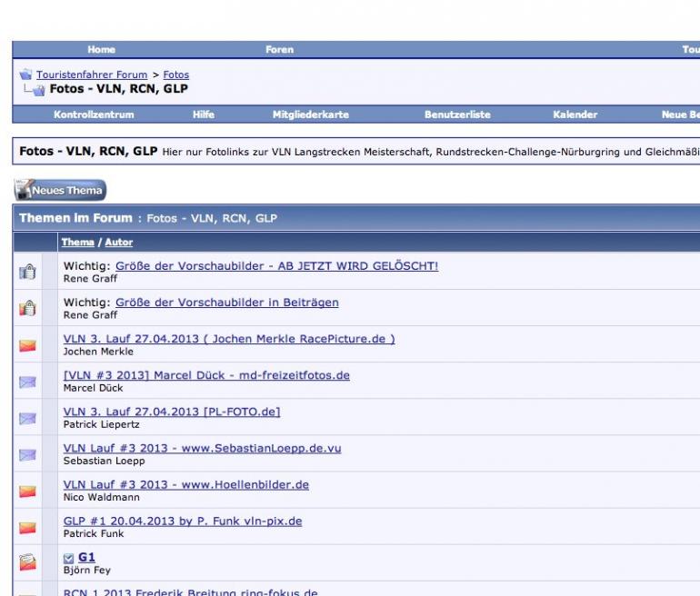Click envelope icon next to PL-FOTO.de thread

(x=26, y=417)
